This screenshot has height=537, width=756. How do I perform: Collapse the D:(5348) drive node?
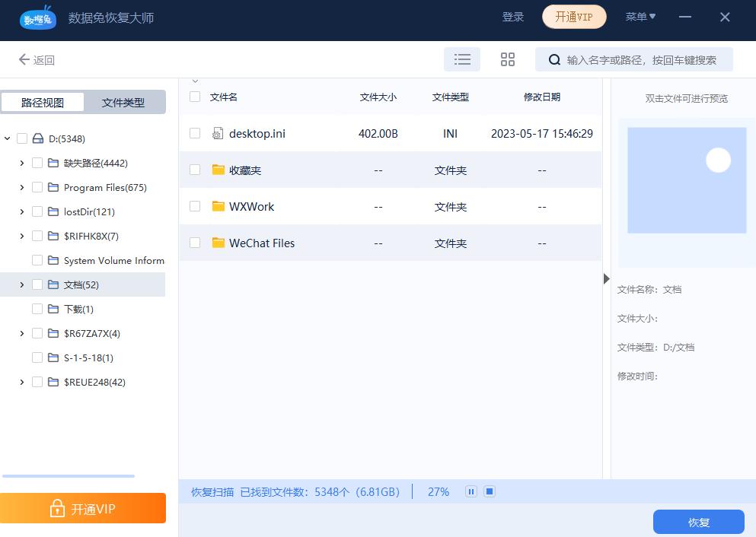pos(6,138)
